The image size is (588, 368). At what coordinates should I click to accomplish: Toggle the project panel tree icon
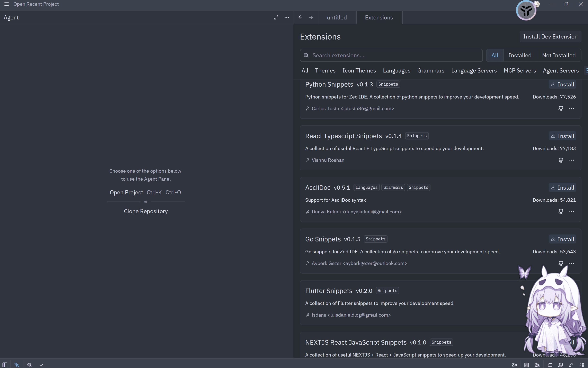click(x=582, y=365)
